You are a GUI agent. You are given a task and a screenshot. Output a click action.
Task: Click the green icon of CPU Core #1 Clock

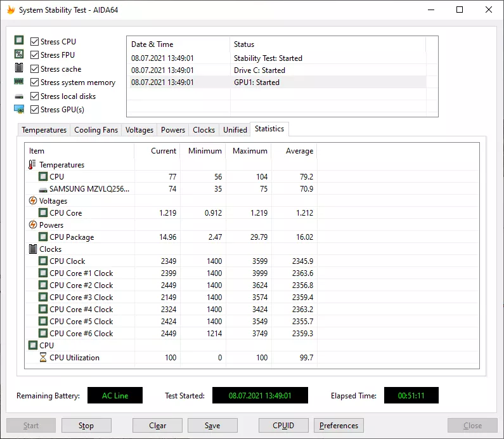42,273
